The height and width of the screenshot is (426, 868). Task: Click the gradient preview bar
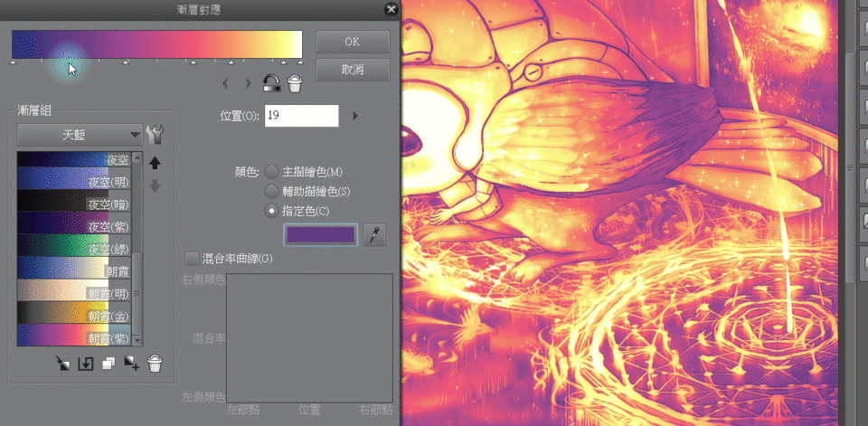[157, 44]
